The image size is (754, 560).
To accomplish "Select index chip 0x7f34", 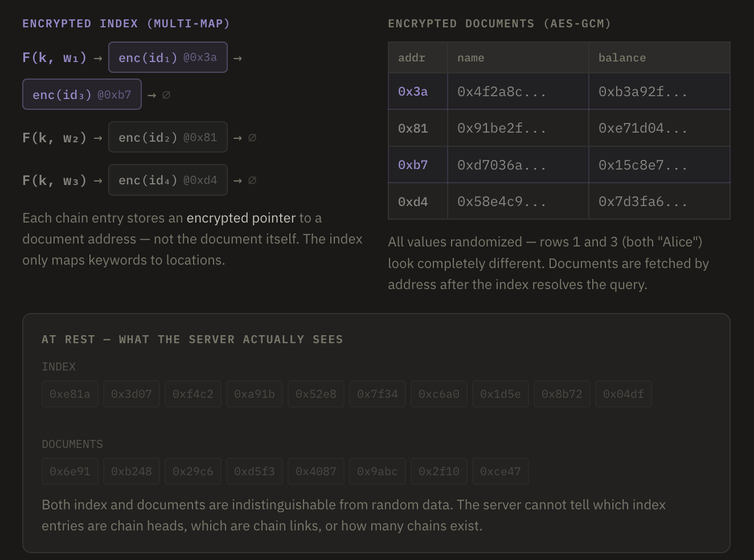I will 378,394.
